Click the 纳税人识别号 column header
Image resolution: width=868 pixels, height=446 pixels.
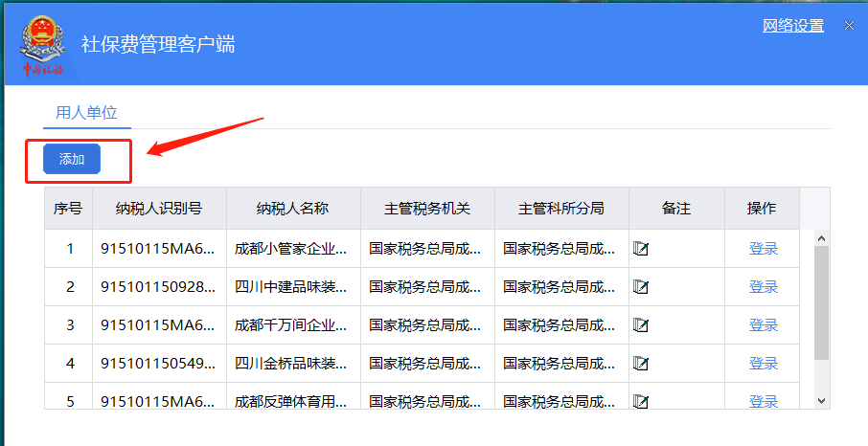[159, 208]
